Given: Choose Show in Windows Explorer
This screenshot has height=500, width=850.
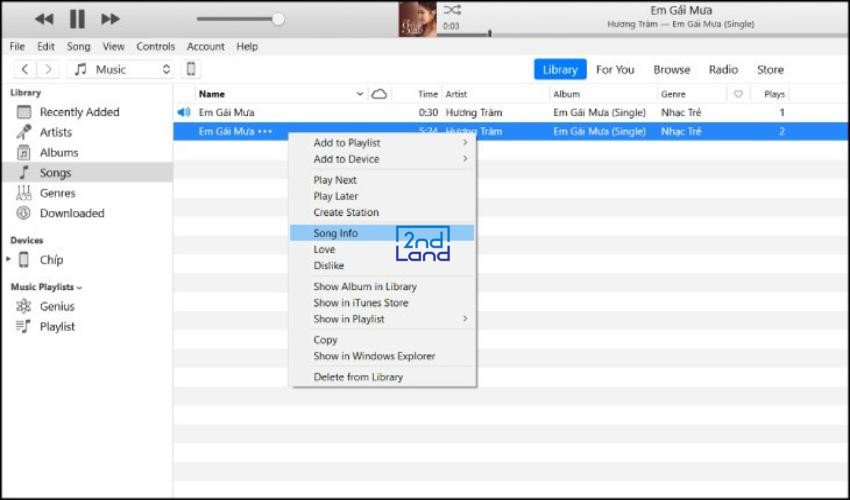Looking at the screenshot, I should click(x=382, y=356).
